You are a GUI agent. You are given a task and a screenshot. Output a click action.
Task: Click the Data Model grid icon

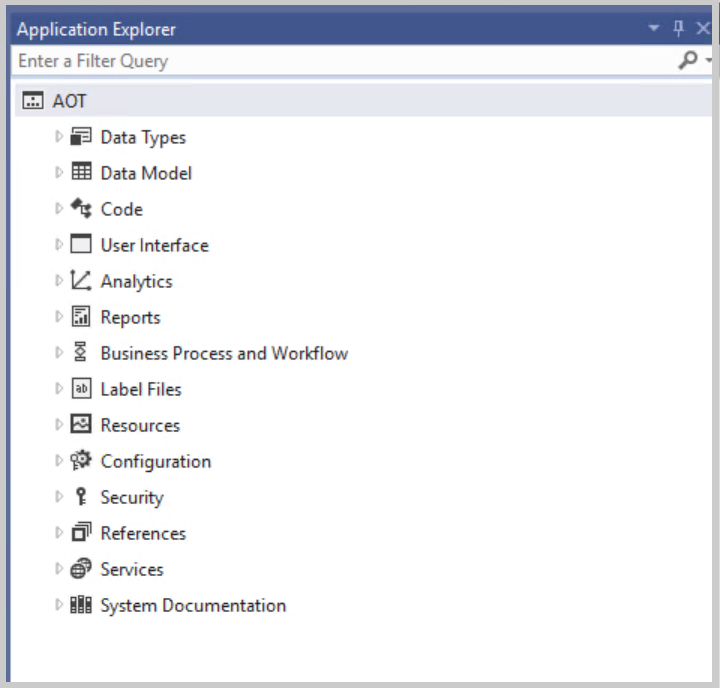pos(81,172)
